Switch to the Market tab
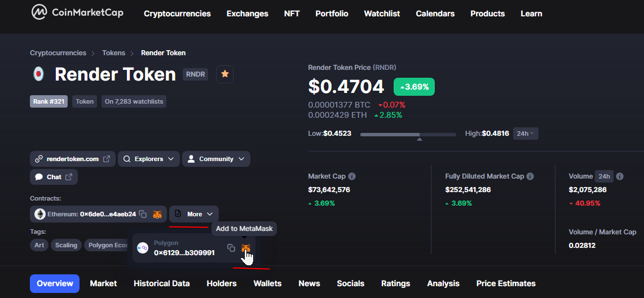Screen dimensions: 644x298 pos(104,283)
